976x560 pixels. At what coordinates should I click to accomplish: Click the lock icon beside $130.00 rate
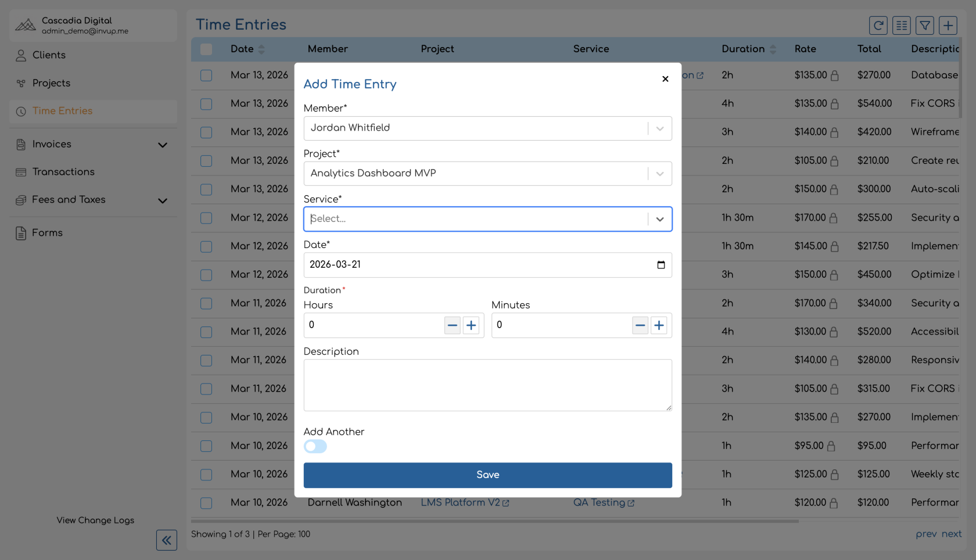click(x=834, y=332)
